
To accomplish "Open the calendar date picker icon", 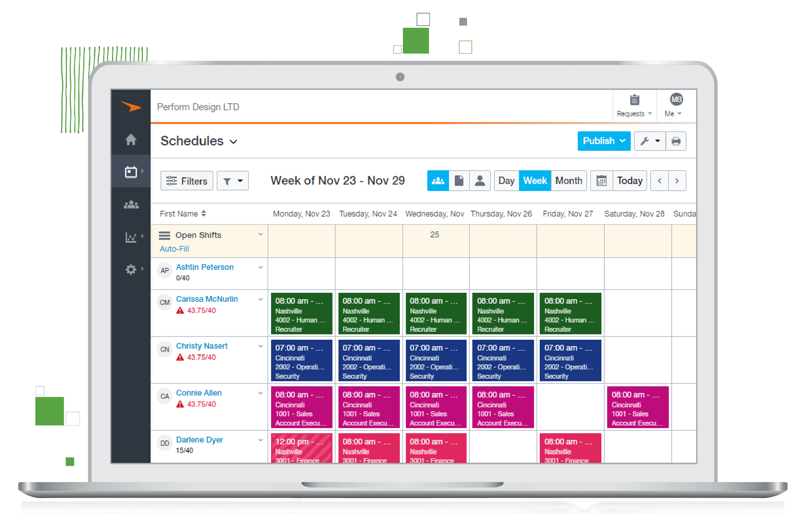I will (601, 181).
